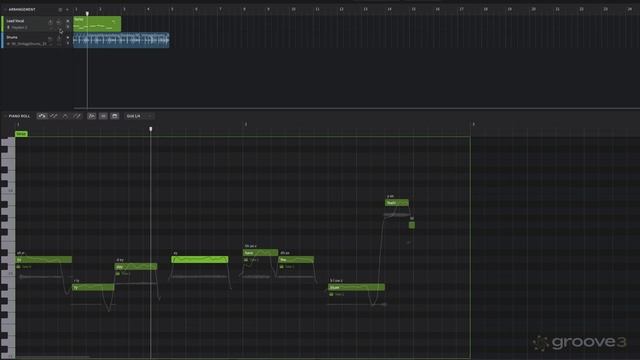The image size is (640, 360).
Task: Select the blue Drums audio clip
Action: point(121,40)
